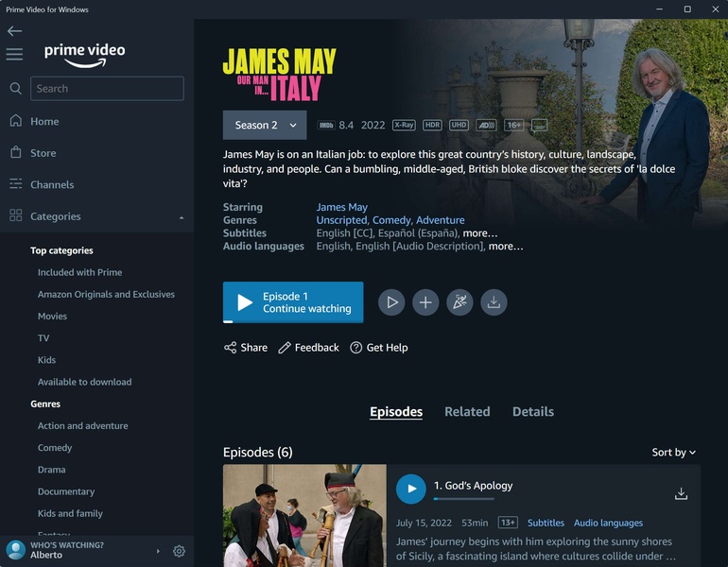The height and width of the screenshot is (567, 728).
Task: Open the Season 2 dropdown
Action: pyautogui.click(x=265, y=126)
